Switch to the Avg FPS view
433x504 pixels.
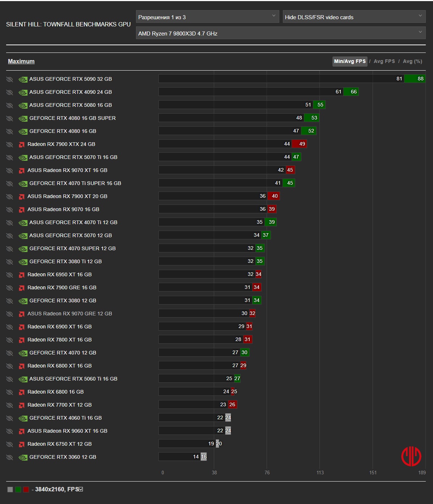point(384,61)
